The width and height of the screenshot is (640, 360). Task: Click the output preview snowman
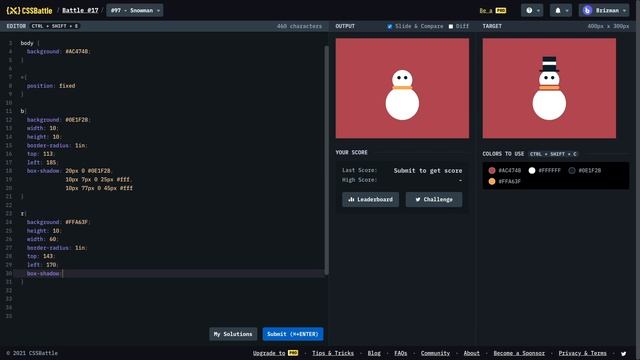point(402,95)
